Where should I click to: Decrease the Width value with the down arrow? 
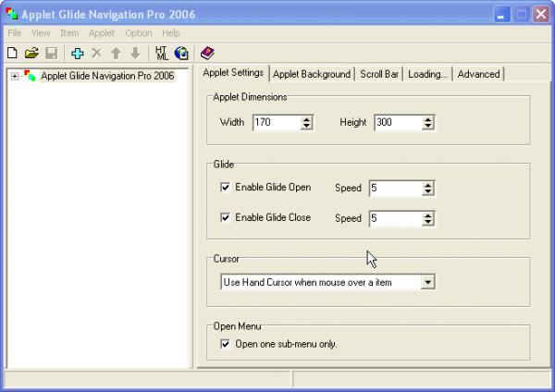306,126
